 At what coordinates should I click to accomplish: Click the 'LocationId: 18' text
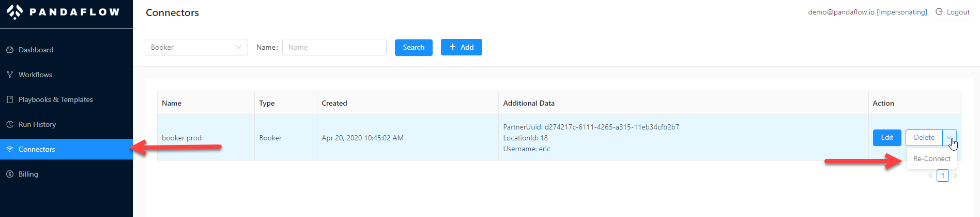pos(525,138)
